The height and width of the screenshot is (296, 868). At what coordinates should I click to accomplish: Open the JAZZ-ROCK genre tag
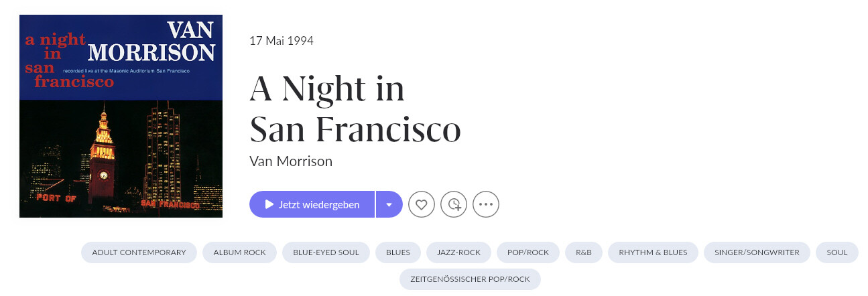459,252
